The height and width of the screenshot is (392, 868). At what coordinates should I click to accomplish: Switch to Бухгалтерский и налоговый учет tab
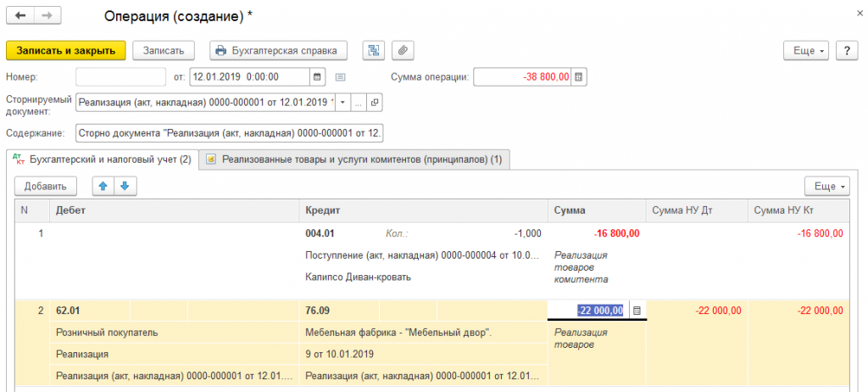(x=102, y=160)
